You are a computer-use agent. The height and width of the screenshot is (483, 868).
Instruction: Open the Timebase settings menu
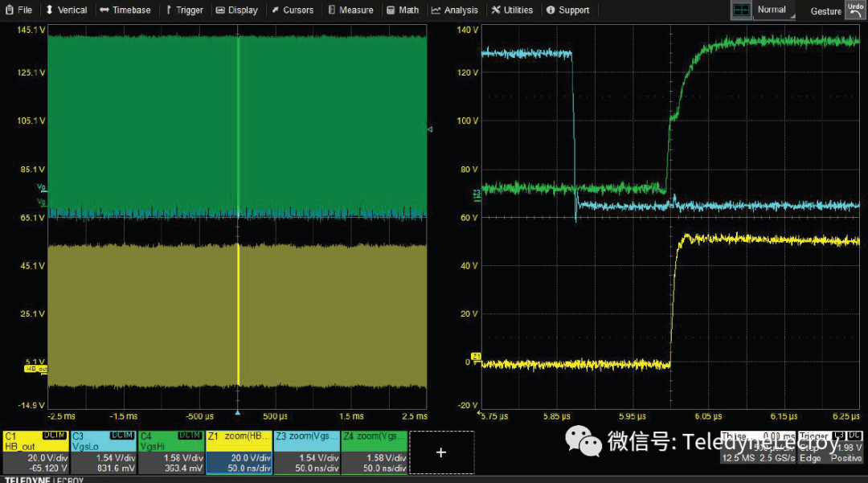coord(125,10)
